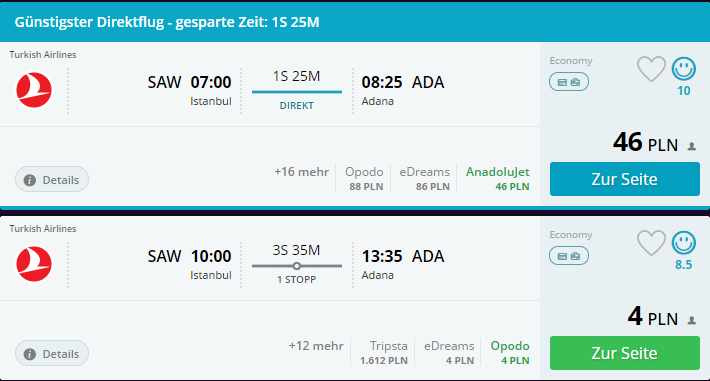Click Turkish Airlines logo of 07:00 flight
This screenshot has width=710, height=381.
click(x=34, y=90)
